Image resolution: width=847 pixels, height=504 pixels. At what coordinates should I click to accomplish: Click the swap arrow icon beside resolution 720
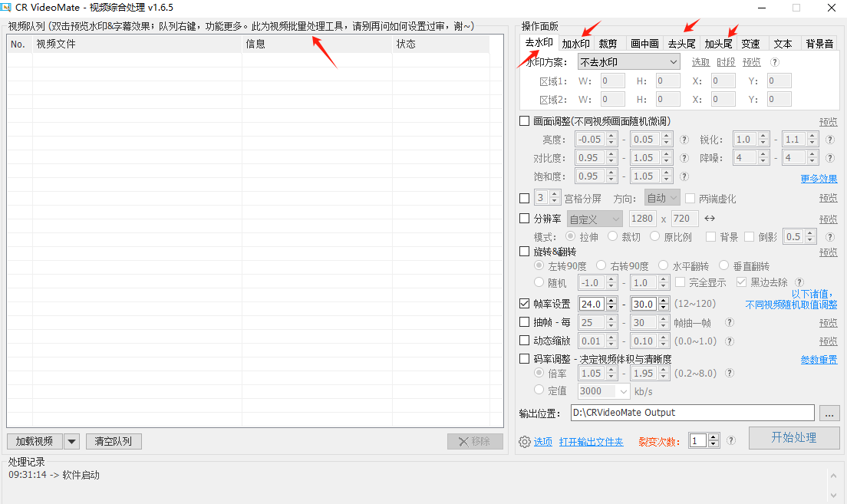(x=710, y=218)
